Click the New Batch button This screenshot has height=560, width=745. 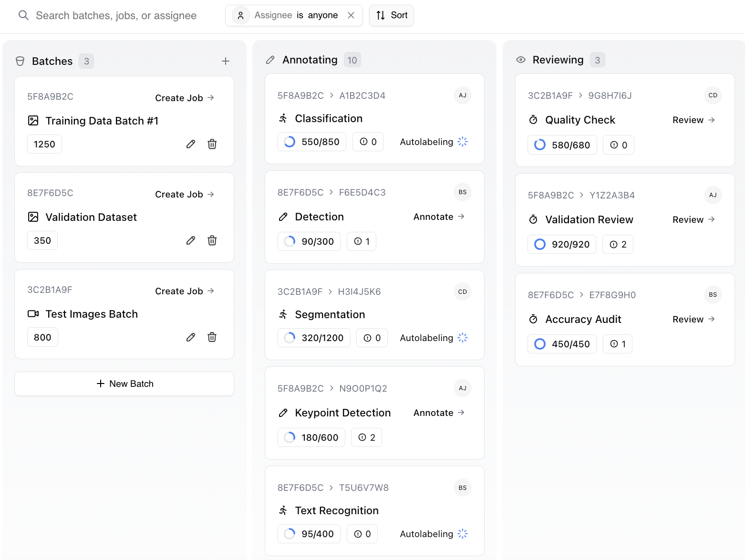click(x=124, y=384)
